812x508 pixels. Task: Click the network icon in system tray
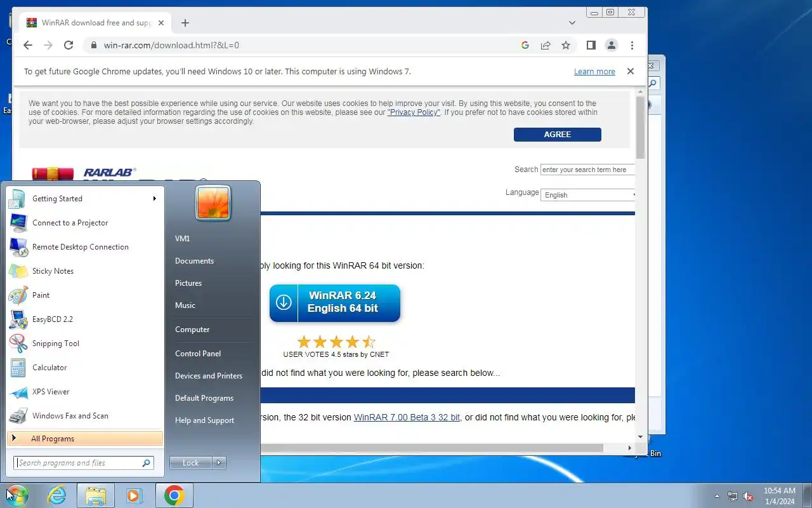point(733,496)
